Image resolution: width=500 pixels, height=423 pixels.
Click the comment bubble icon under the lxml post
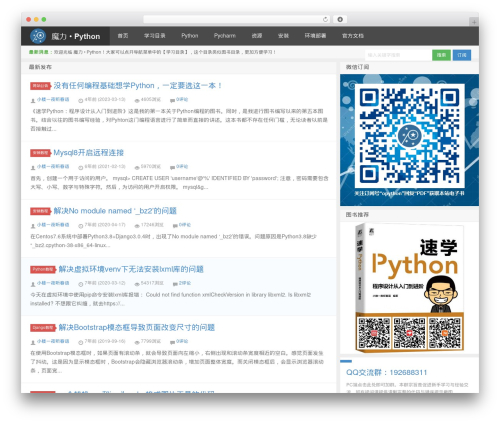[x=175, y=284]
